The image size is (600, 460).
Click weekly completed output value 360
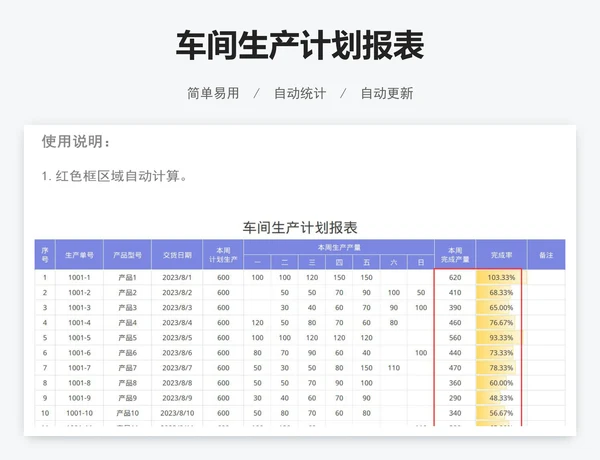tap(455, 383)
